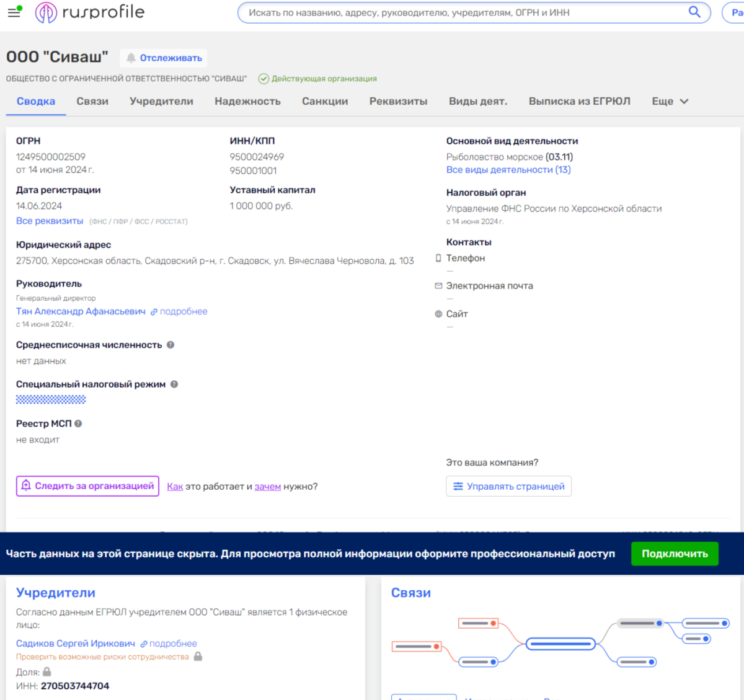This screenshot has width=744, height=700.
Task: Click the capital value 1 000 000 руб.
Action: click(261, 206)
